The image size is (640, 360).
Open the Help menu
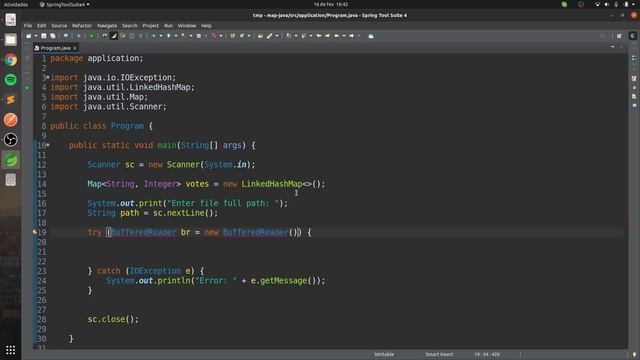click(x=206, y=26)
